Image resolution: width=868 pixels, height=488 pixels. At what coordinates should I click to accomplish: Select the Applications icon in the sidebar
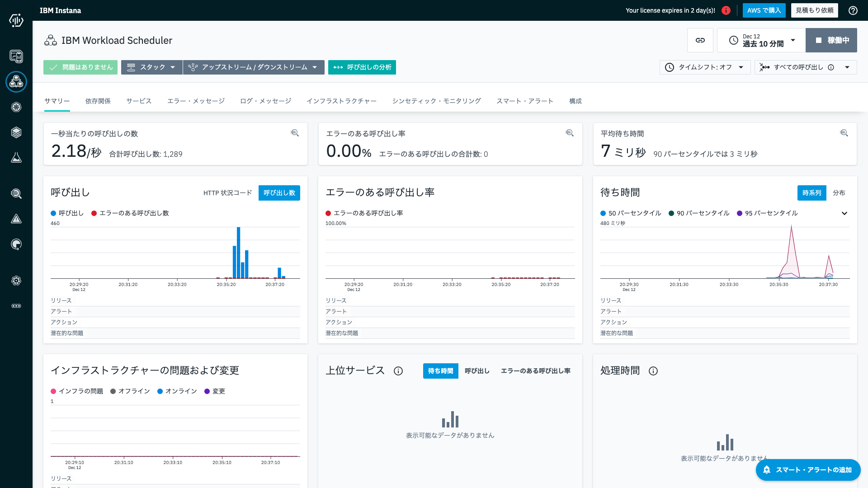[16, 82]
